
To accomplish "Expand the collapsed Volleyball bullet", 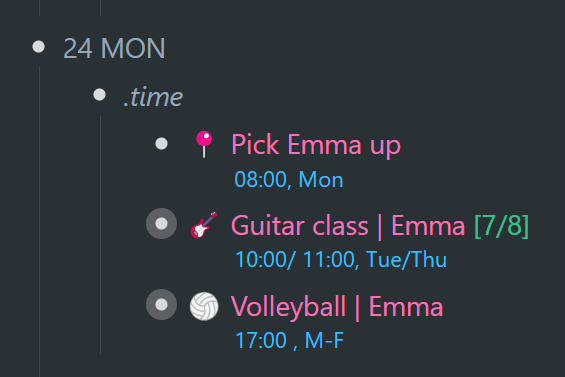I will [161, 305].
